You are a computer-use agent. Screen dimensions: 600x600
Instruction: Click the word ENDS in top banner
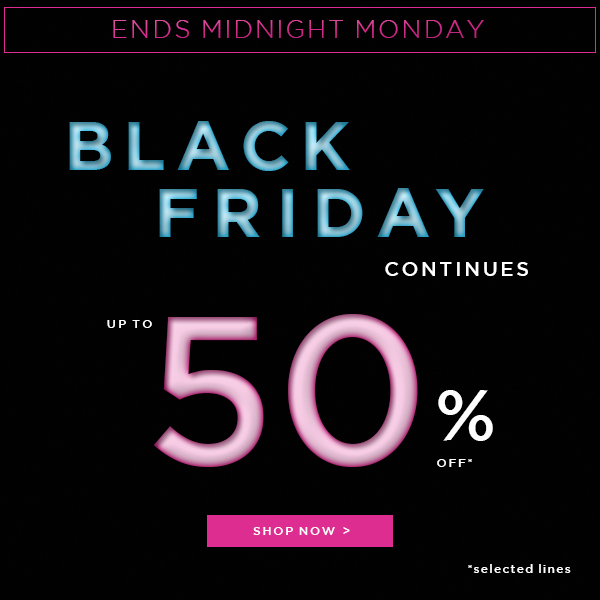pyautogui.click(x=151, y=29)
